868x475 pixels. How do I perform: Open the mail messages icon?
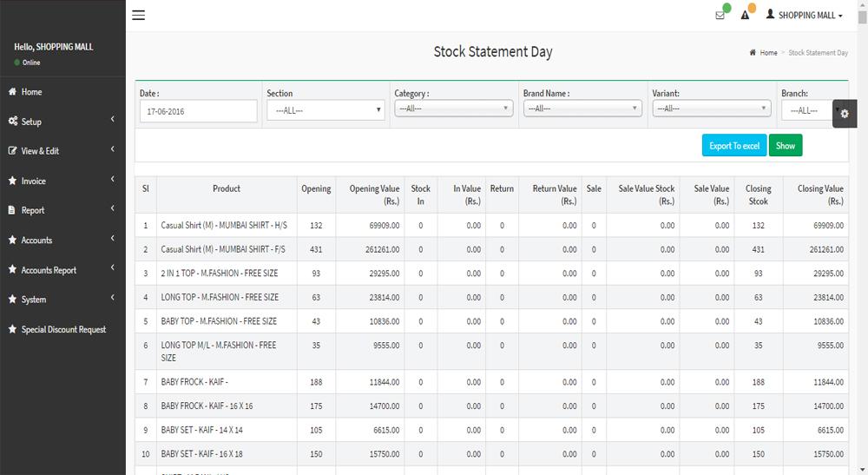tap(720, 16)
